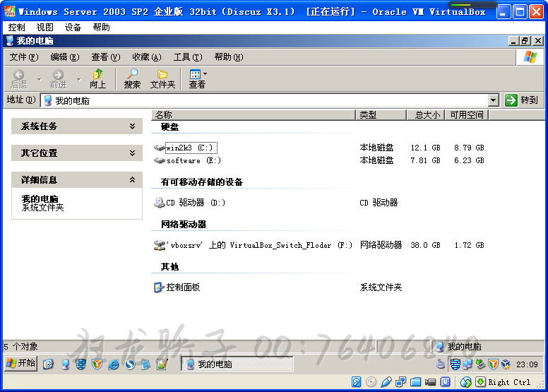Click the keyboard input method tray icon
This screenshot has height=392, width=548.
(441, 364)
